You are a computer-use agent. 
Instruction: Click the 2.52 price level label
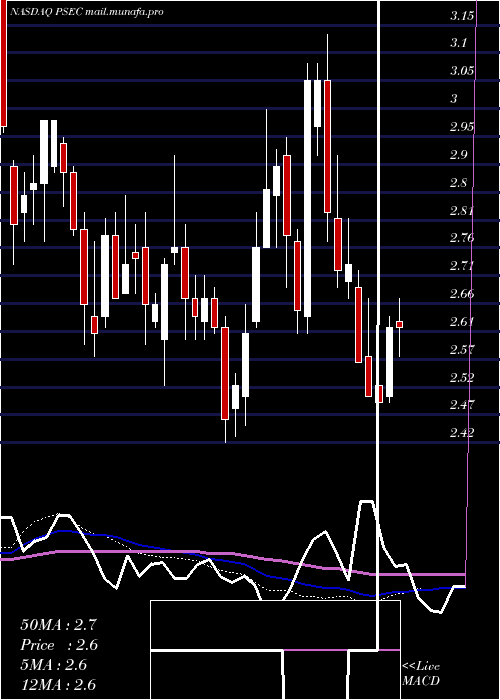462,378
